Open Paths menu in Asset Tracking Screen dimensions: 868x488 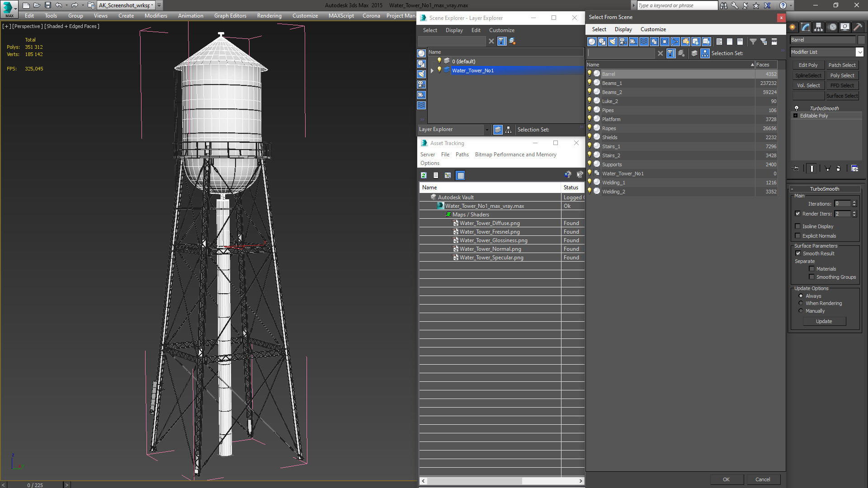[462, 155]
